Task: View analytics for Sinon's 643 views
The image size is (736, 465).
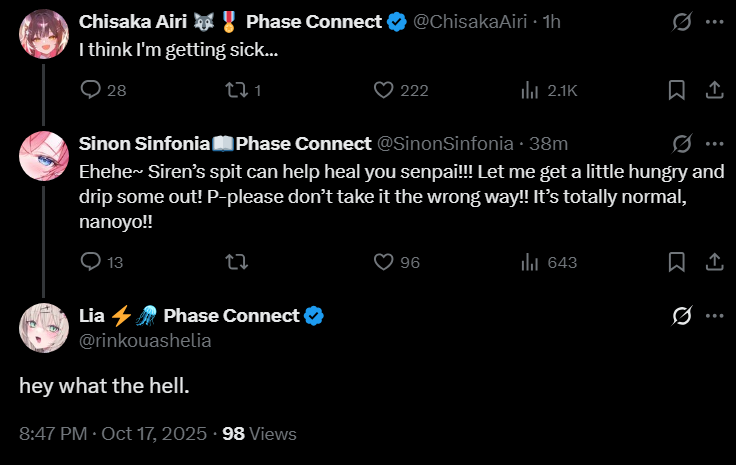Action: 531,262
